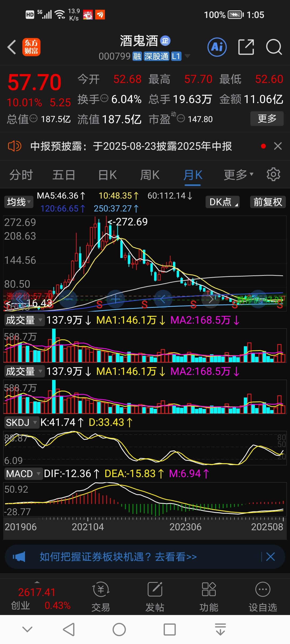Tap the 272.69 high price marker
The height and width of the screenshot is (644, 290).
click(128, 222)
